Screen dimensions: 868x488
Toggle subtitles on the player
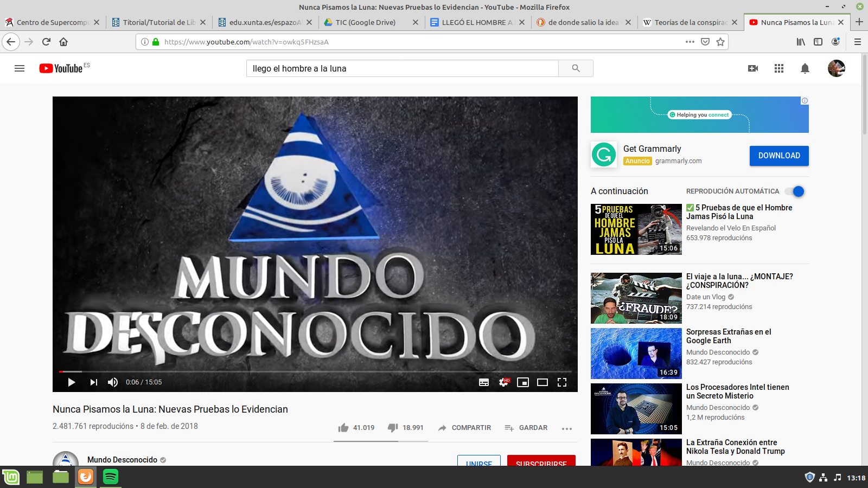pos(484,382)
